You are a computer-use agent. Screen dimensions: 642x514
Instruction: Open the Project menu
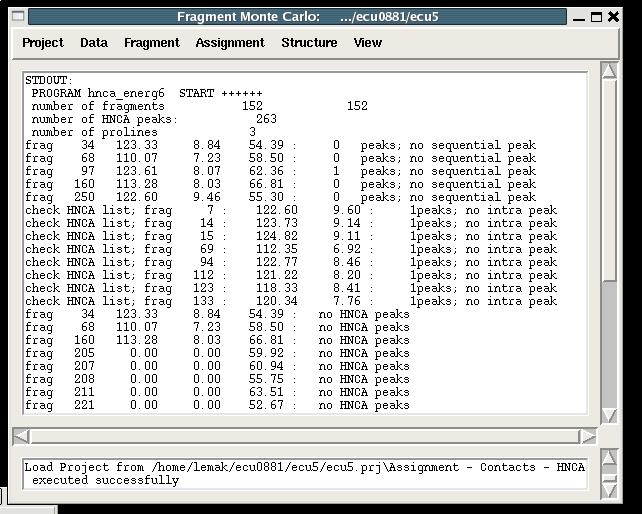tap(42, 43)
